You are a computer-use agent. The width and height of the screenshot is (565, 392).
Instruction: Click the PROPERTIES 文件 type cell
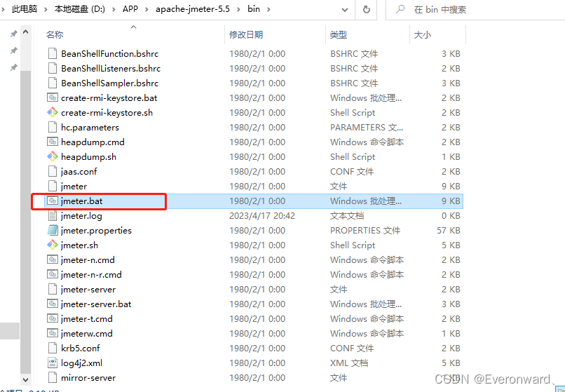tap(365, 231)
